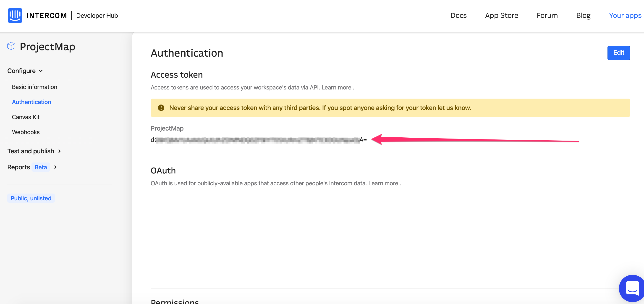Viewport: 644px width, 304px height.
Task: Select the Basic information menu item
Action: click(34, 87)
